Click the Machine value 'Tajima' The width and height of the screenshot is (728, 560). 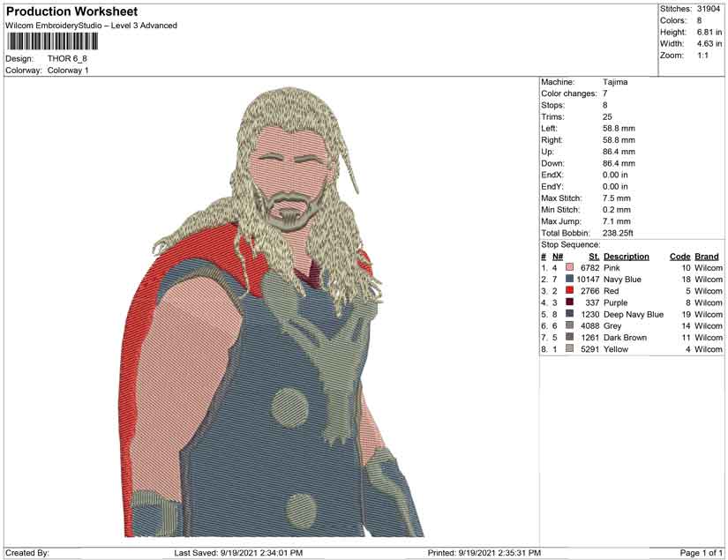615,82
